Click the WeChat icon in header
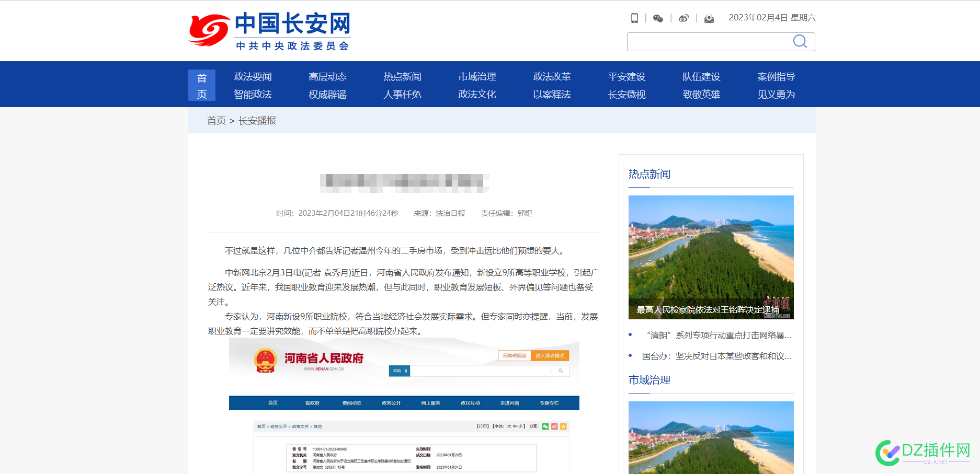 tap(658, 18)
